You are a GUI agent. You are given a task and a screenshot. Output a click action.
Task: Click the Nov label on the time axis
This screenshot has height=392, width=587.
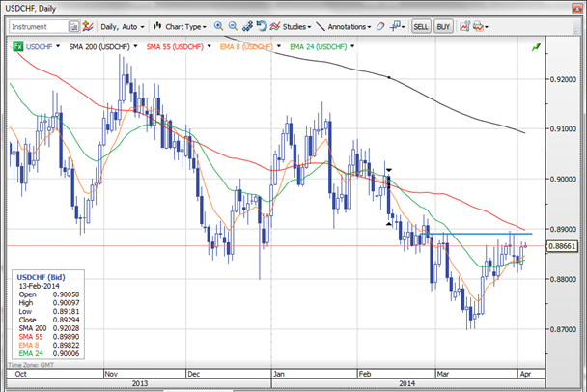[x=112, y=374]
